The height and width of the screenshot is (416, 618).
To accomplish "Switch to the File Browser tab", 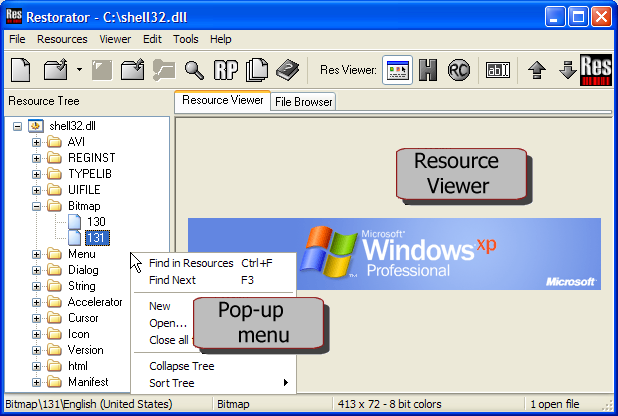I will tap(303, 101).
